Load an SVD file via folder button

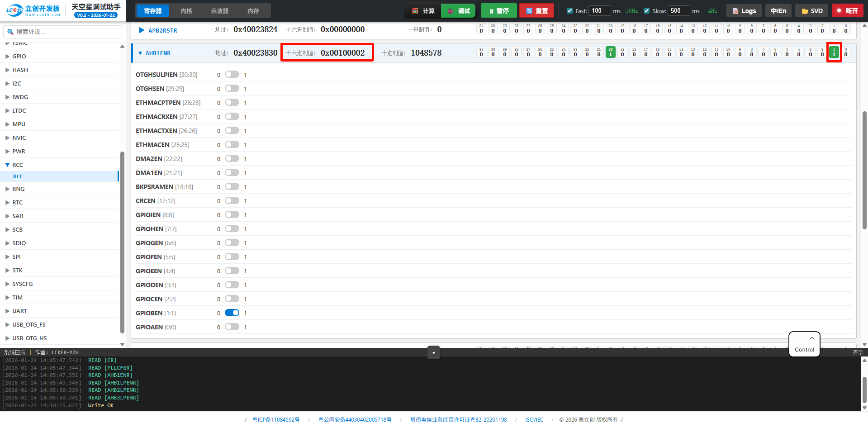pyautogui.click(x=811, y=11)
